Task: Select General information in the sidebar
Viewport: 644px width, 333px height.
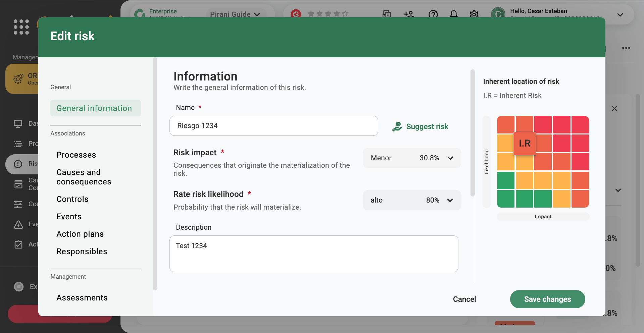Action: tap(94, 108)
